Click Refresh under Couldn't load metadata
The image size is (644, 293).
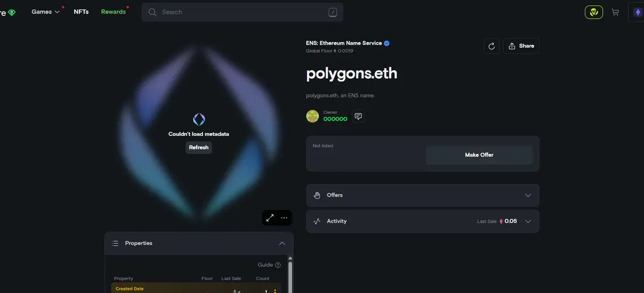pos(199,148)
